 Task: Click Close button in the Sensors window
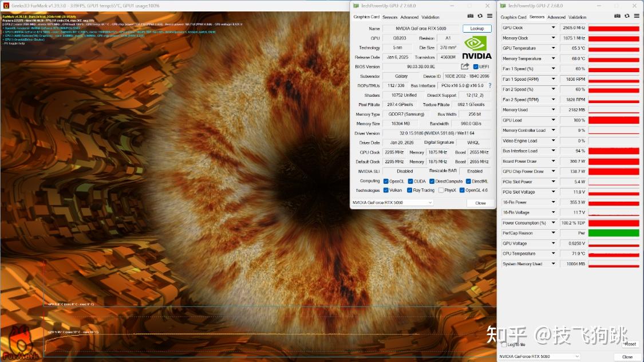coord(627,357)
